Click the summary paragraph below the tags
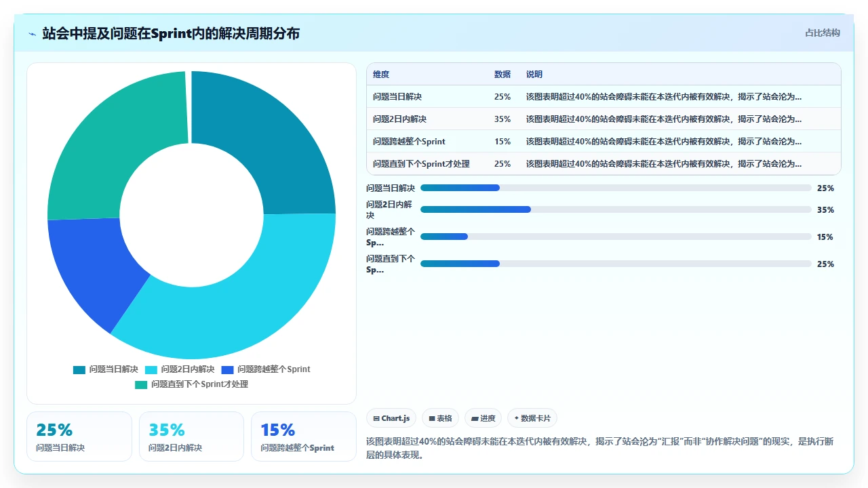Viewport: 868px width, 488px height. click(600, 448)
